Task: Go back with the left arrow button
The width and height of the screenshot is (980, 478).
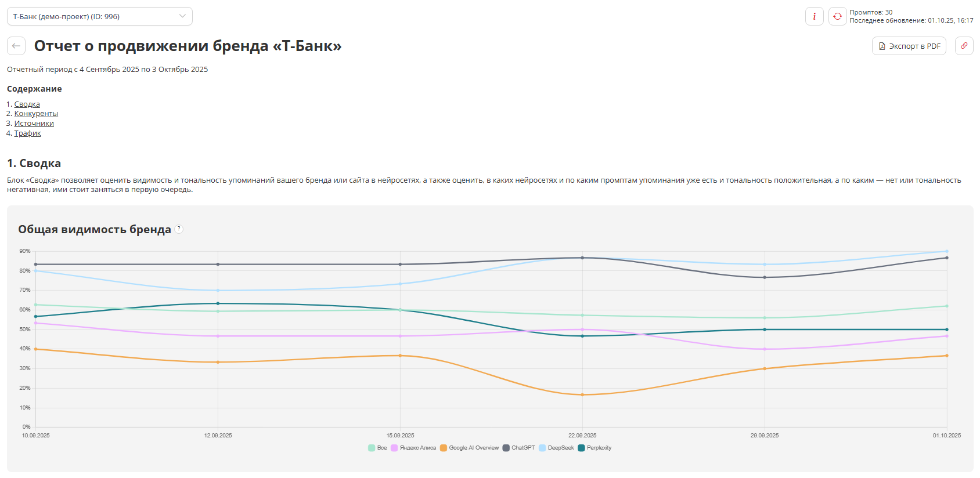Action: click(x=16, y=46)
